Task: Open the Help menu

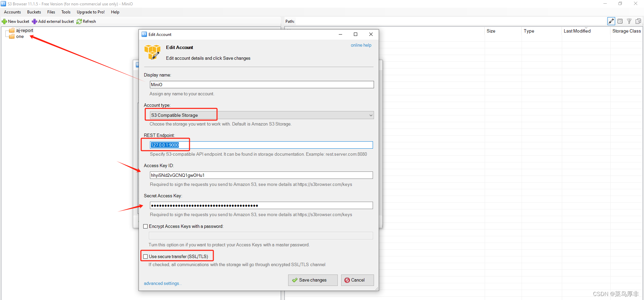Action: 115,12
